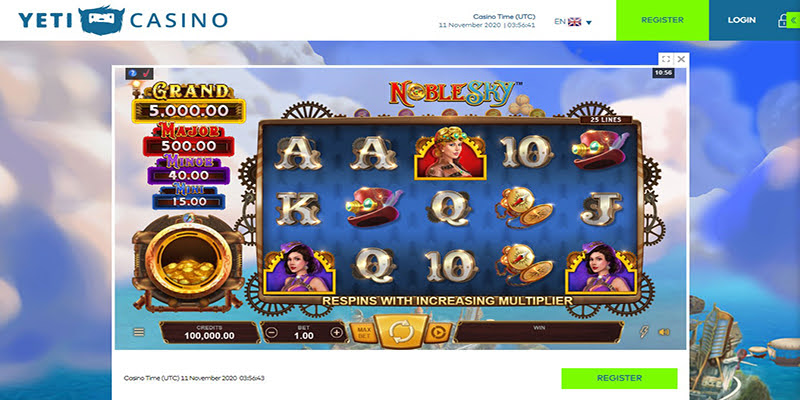
Task: Mute the game sound speaker icon
Action: (x=664, y=332)
